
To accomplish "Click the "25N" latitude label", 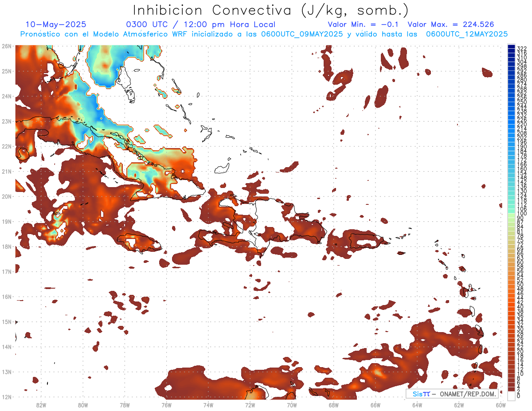I will point(6,71).
